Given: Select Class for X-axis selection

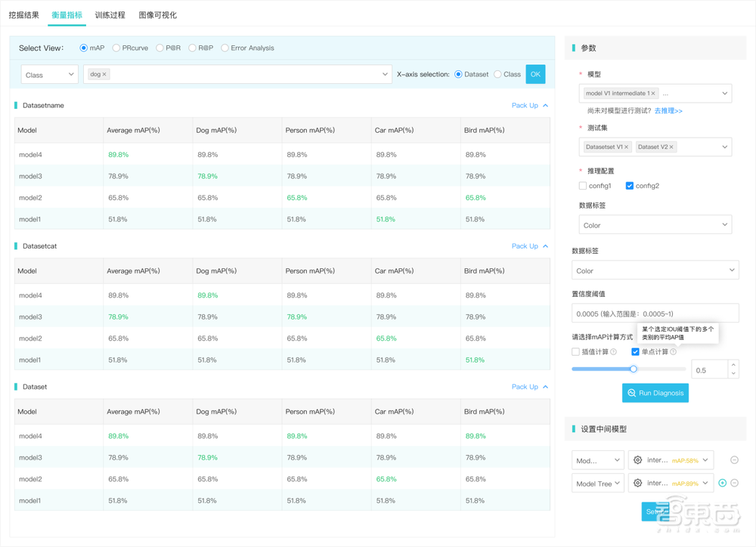Looking at the screenshot, I should (x=497, y=75).
